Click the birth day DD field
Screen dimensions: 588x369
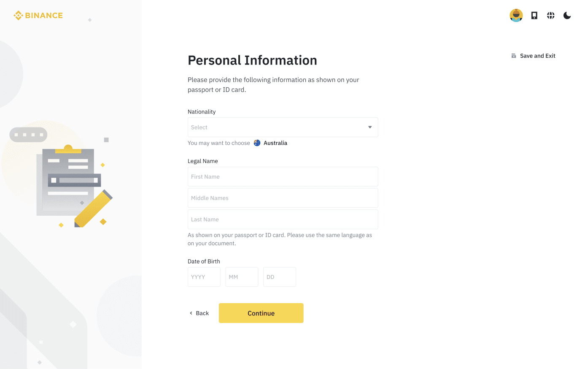[x=279, y=277]
